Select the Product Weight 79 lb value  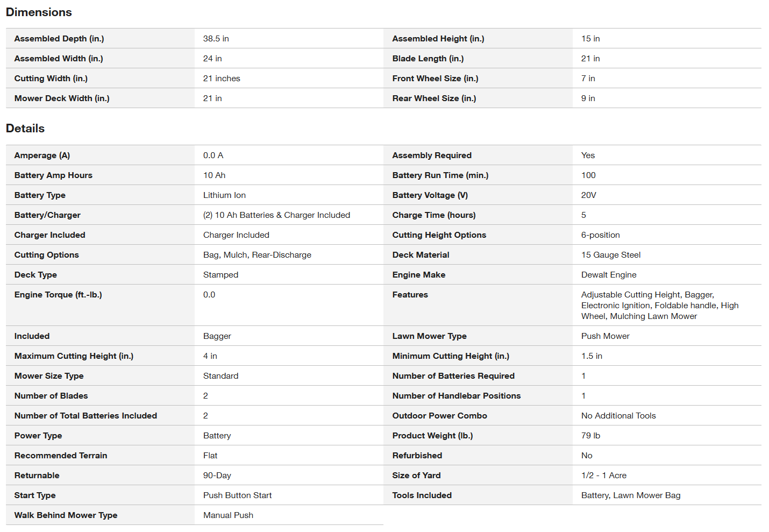pos(590,436)
